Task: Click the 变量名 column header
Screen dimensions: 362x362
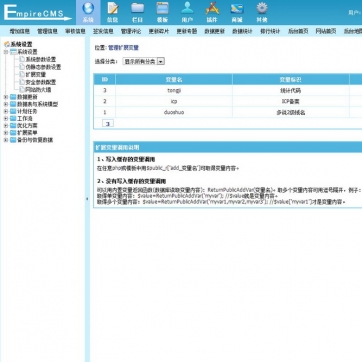Action: pyautogui.click(x=174, y=79)
